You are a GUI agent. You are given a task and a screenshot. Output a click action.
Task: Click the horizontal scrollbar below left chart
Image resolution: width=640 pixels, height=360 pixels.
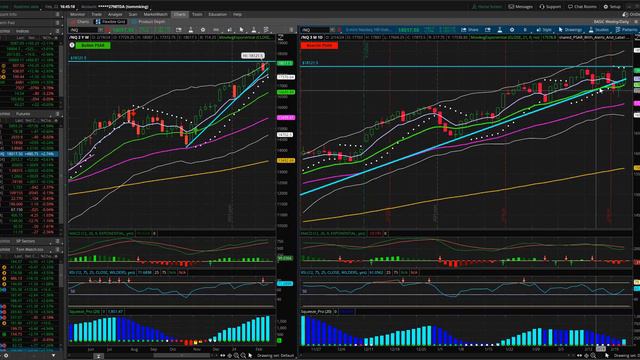click(x=181, y=356)
